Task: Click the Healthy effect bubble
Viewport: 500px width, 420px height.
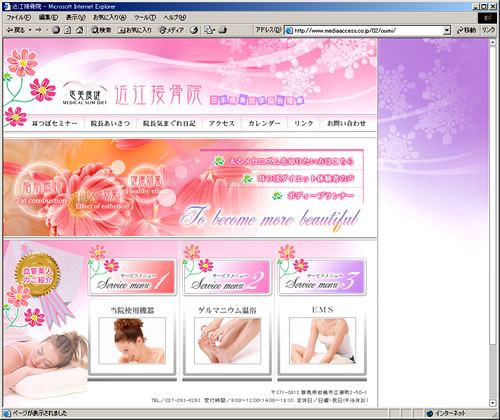Action: (146, 185)
